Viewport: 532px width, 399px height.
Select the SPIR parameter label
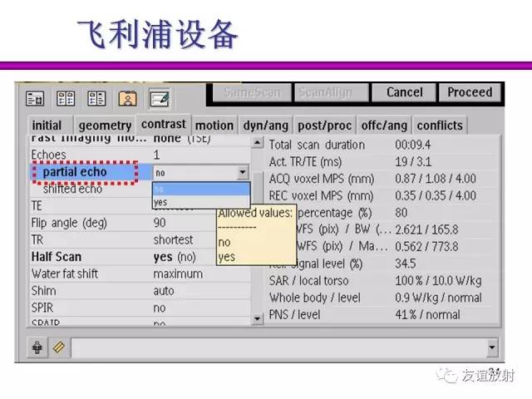coord(42,308)
